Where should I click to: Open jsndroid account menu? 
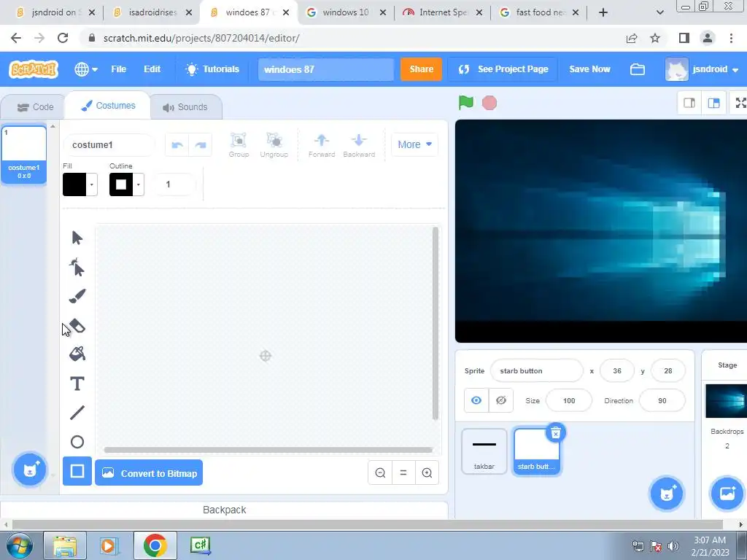pos(703,69)
